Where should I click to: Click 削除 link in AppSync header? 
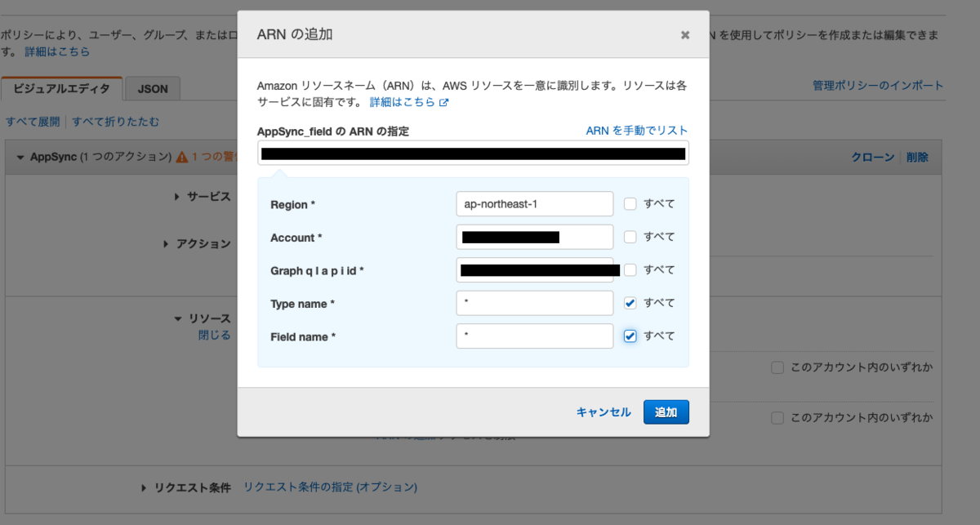pyautogui.click(x=917, y=157)
